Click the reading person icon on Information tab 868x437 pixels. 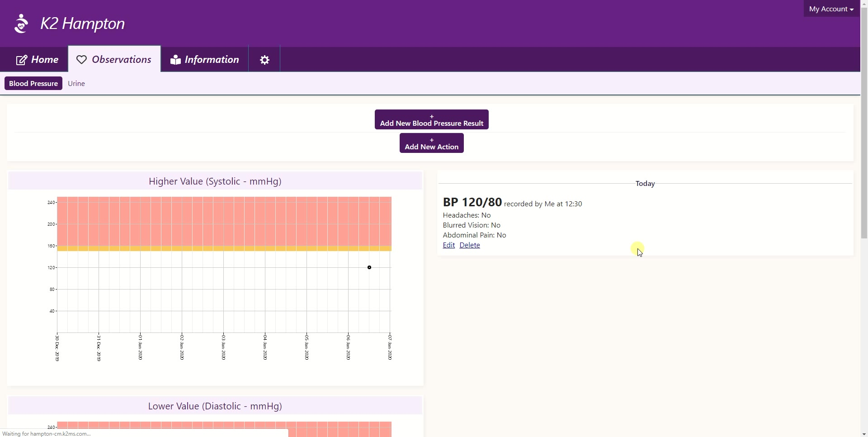tap(175, 60)
